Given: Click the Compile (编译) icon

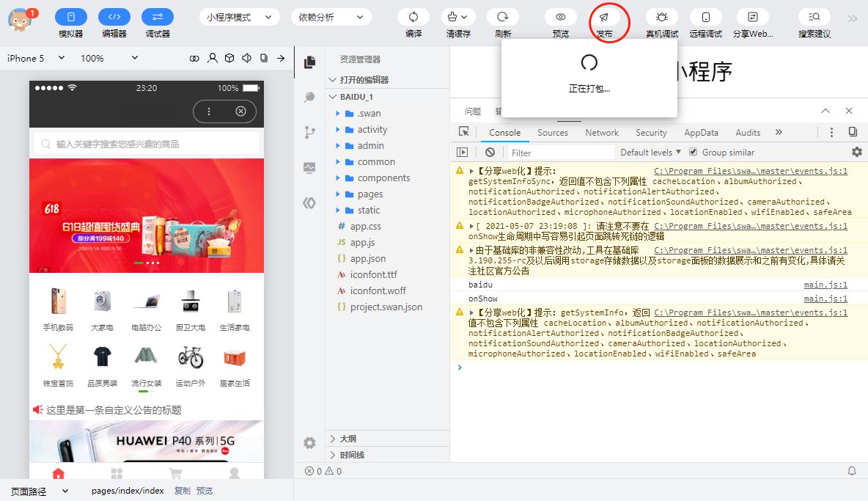Looking at the screenshot, I should (x=413, y=17).
